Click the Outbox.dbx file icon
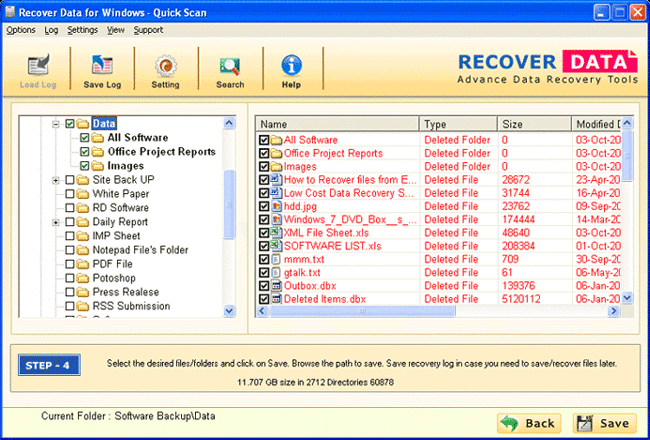 coord(277,285)
